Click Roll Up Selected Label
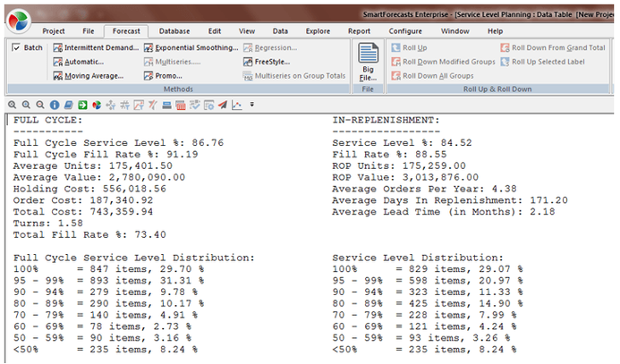The image size is (620, 364). [542, 62]
